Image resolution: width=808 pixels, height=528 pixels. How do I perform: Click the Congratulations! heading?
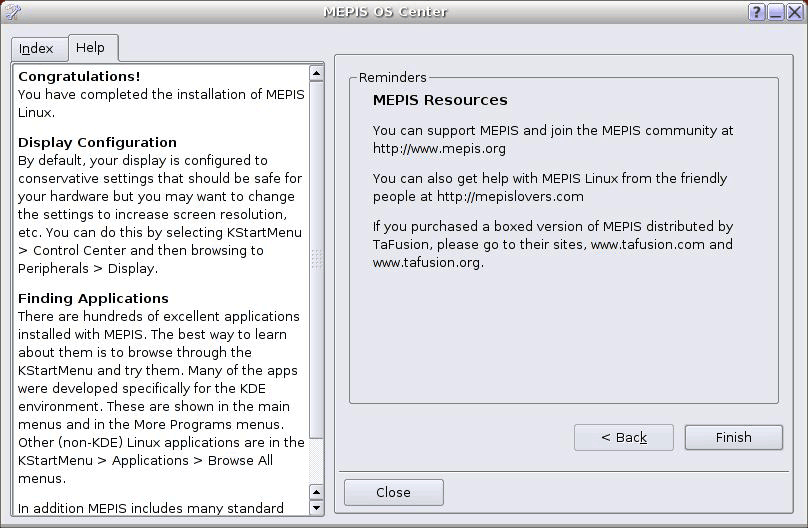[x=79, y=77]
